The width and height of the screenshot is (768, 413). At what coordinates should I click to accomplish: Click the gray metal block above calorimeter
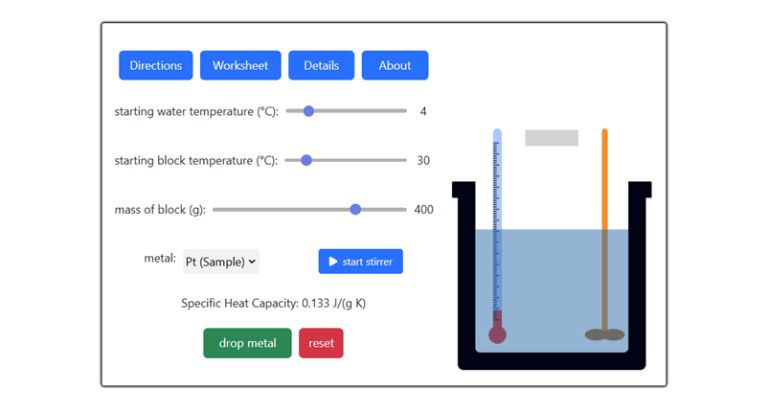(551, 138)
